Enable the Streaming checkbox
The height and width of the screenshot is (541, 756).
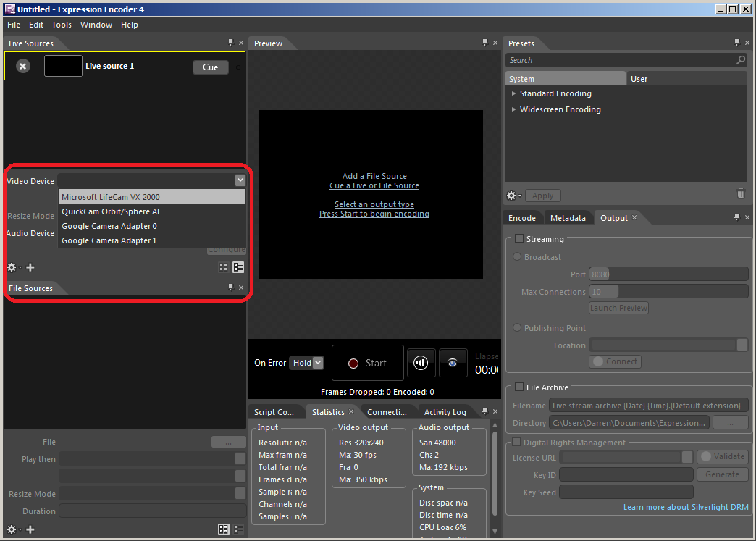click(x=518, y=239)
